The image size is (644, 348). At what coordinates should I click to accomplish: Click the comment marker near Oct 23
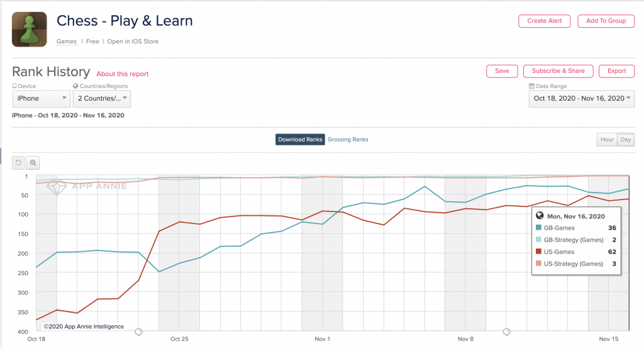tap(139, 331)
